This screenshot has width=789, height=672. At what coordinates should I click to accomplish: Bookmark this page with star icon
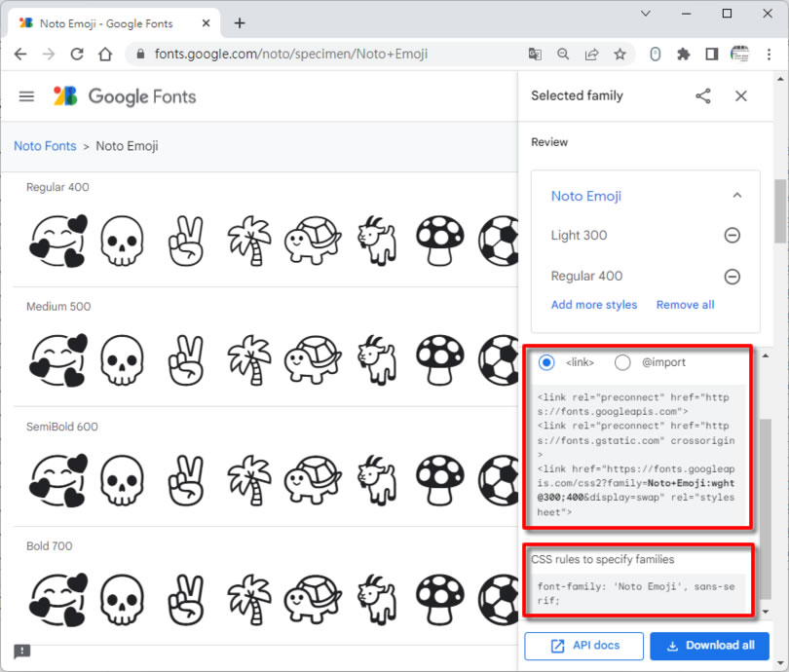point(620,54)
